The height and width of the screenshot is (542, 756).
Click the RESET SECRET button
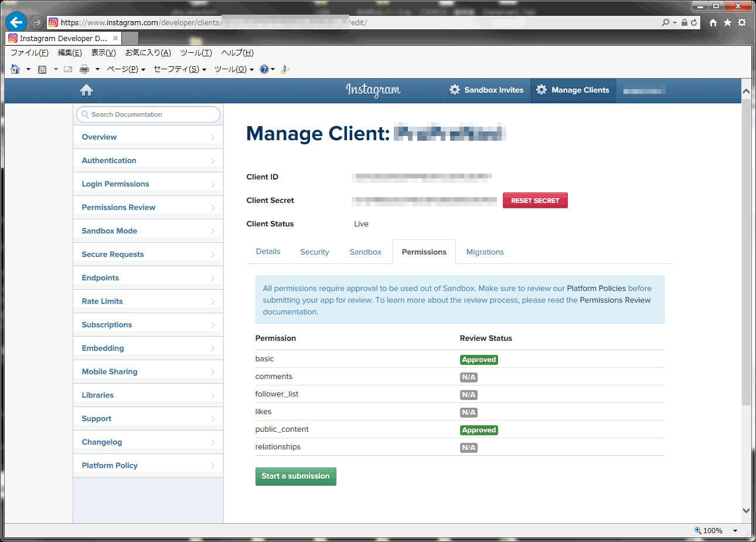point(535,201)
